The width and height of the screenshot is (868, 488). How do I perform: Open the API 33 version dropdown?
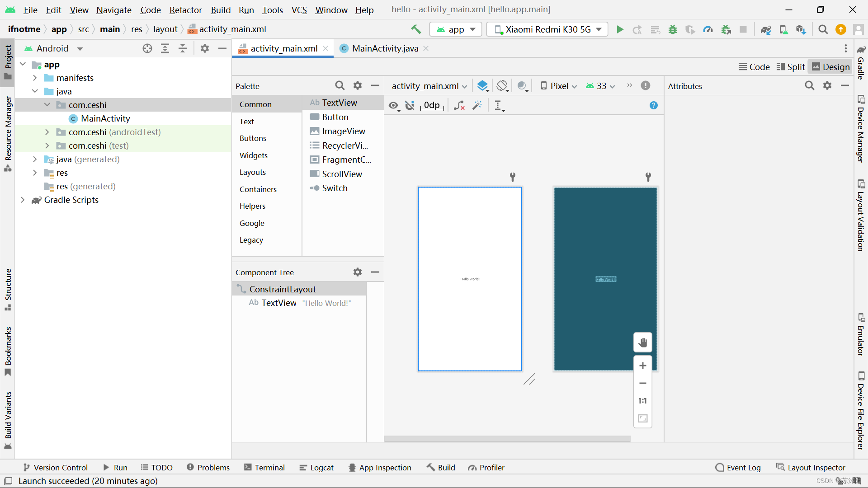600,86
